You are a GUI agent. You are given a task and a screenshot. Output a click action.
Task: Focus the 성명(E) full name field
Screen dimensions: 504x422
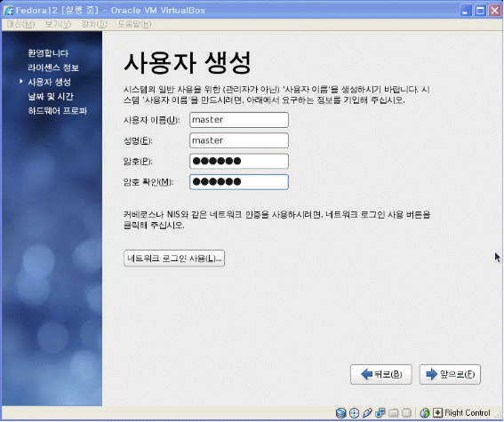[x=239, y=140]
